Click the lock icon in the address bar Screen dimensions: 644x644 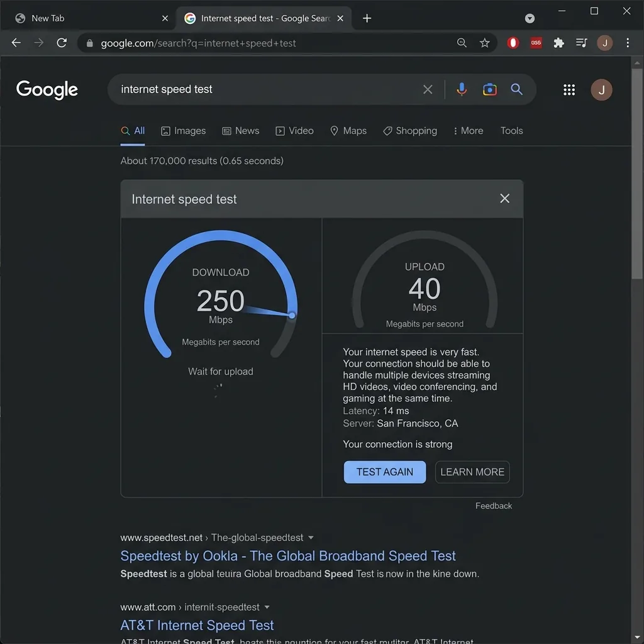89,43
